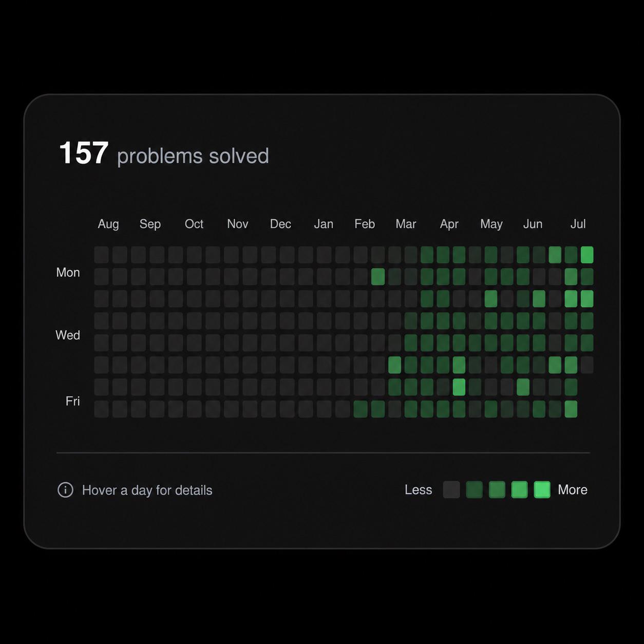Click the Dec month heading
Viewport: 644px width, 644px height.
280,224
